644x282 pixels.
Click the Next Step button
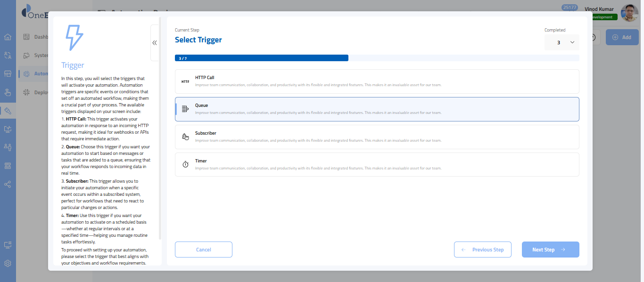550,250
